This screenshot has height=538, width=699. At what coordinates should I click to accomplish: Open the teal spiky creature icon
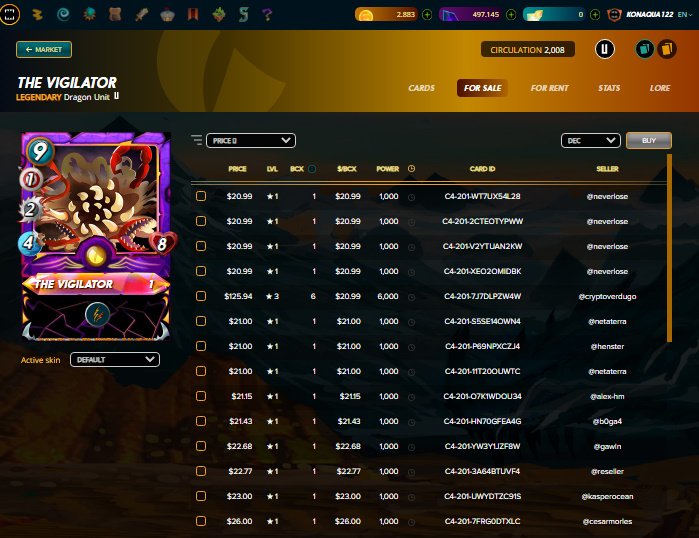89,14
